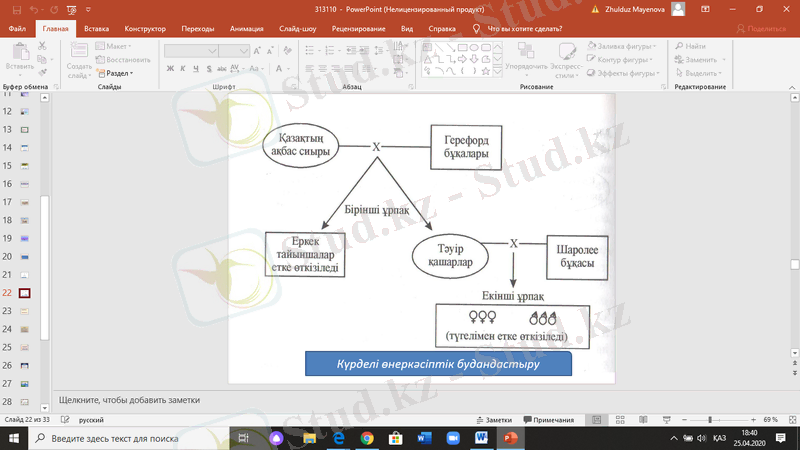Click the zoom slider handle
The height and width of the screenshot is (450, 800).
(710, 419)
